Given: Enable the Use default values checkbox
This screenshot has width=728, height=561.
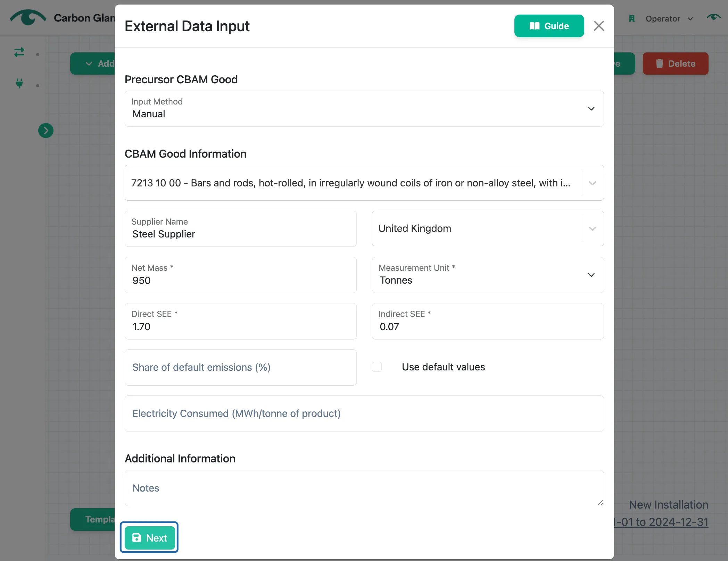Looking at the screenshot, I should coord(377,367).
